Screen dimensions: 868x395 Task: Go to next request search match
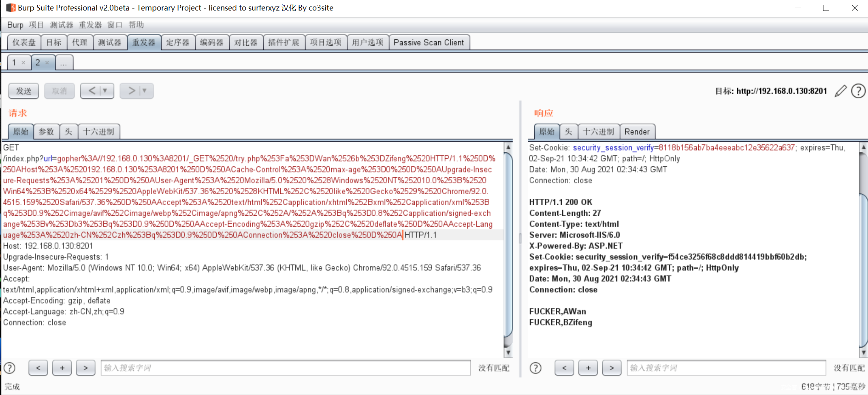point(85,368)
